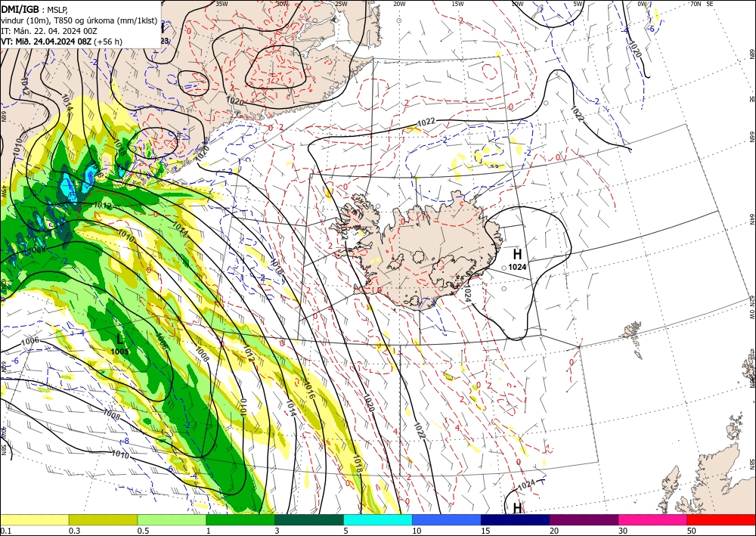Click the H marker east of Iceland

pyautogui.click(x=517, y=254)
